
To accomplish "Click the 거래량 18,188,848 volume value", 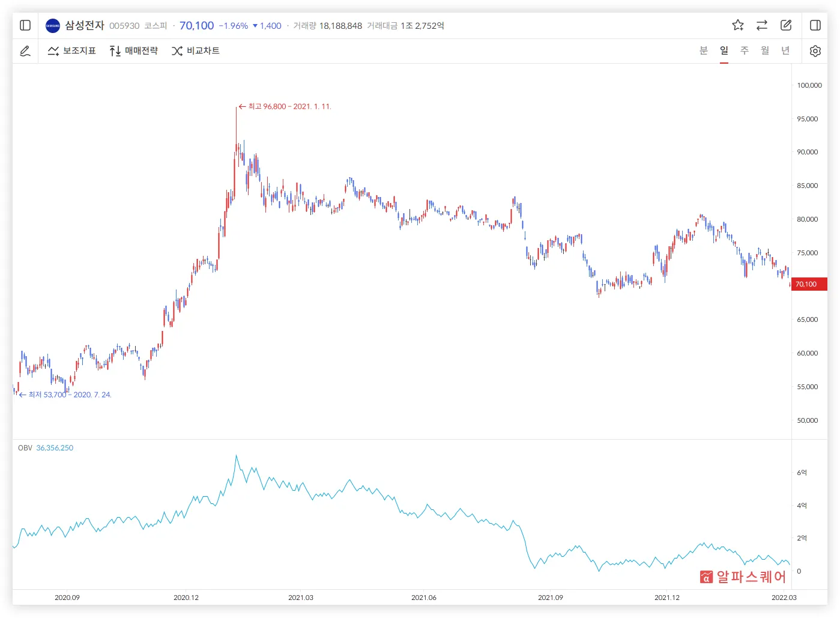I will click(x=340, y=26).
